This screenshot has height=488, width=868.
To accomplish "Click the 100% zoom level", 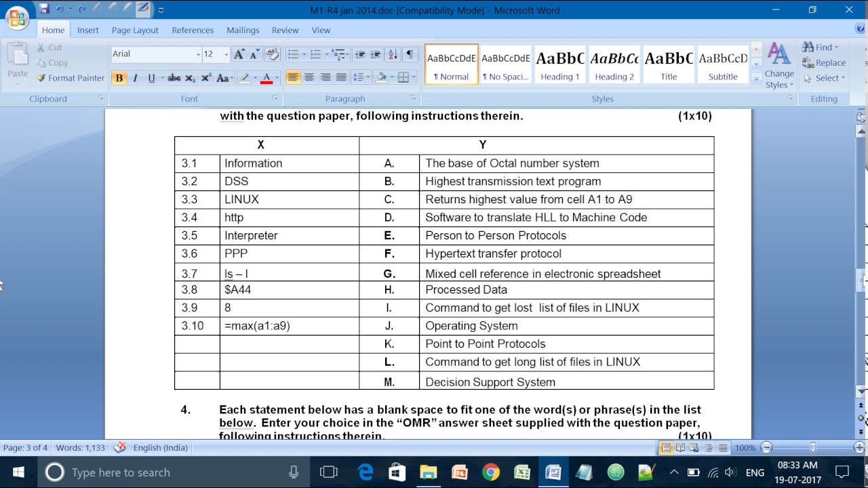I will 745,448.
